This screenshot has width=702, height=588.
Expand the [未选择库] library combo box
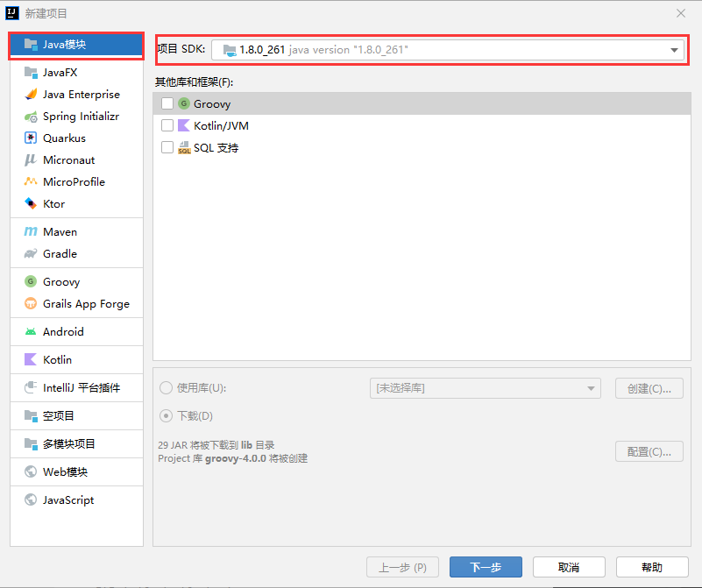(x=485, y=388)
